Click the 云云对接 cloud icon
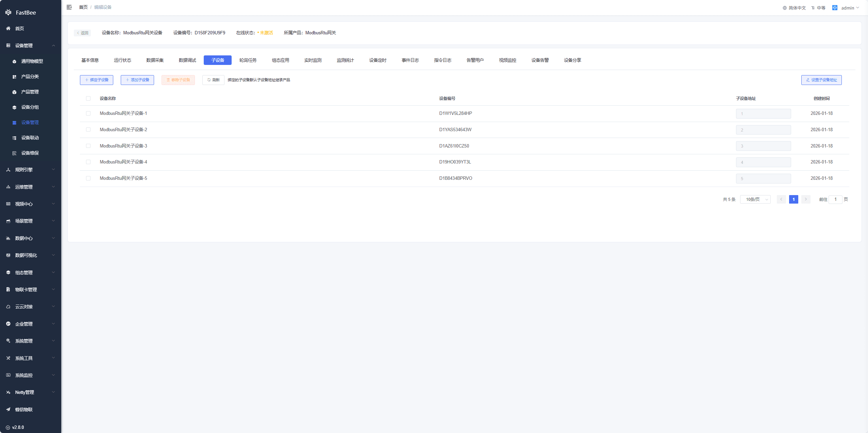The image size is (868, 433). 8,307
